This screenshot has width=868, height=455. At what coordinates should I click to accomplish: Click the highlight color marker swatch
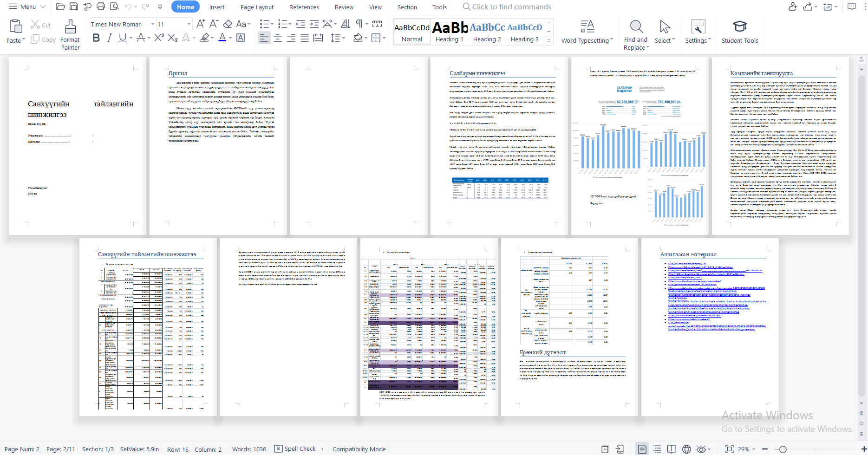pos(204,38)
